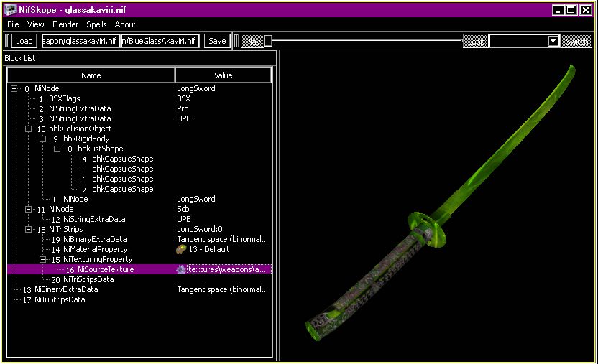Viewport: 598px width, 364px height.
Task: Collapse the root 0 NiNode tree branch
Action: (x=15, y=89)
